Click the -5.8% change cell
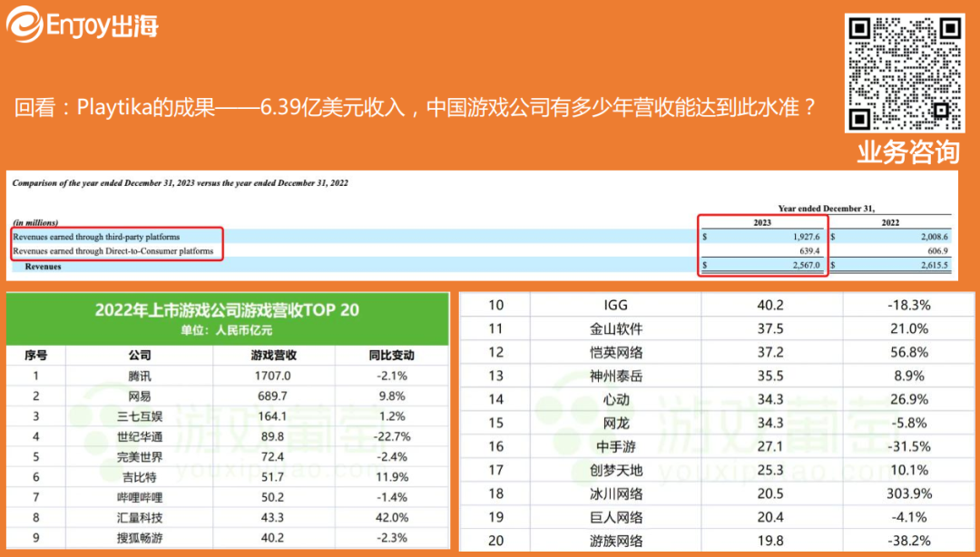This screenshot has width=980, height=557. [x=908, y=424]
